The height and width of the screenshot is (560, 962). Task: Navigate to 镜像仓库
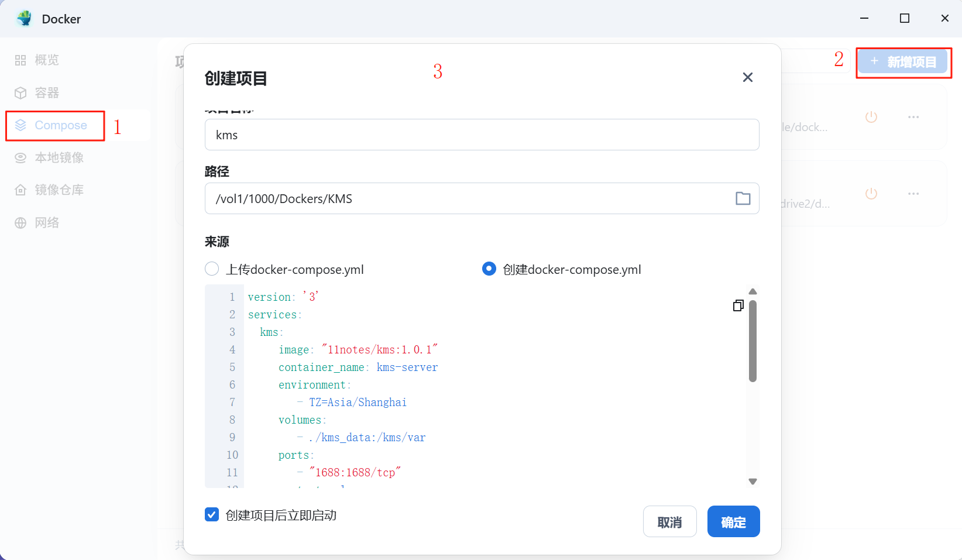(49, 190)
